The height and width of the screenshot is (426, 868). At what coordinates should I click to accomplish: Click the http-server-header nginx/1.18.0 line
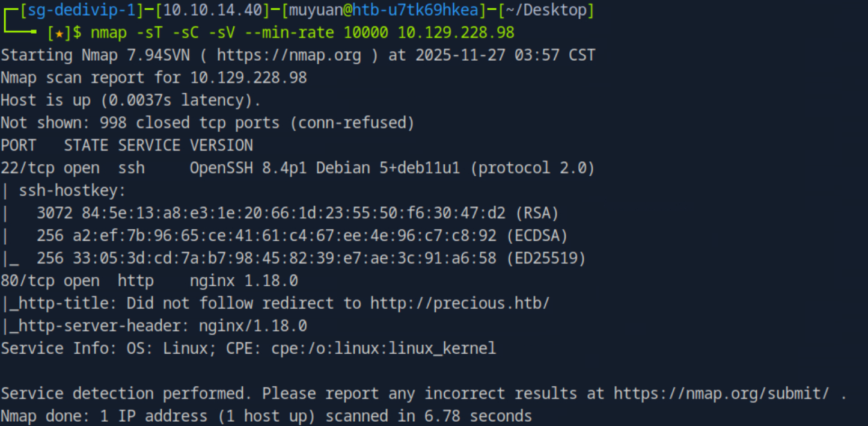[154, 326]
